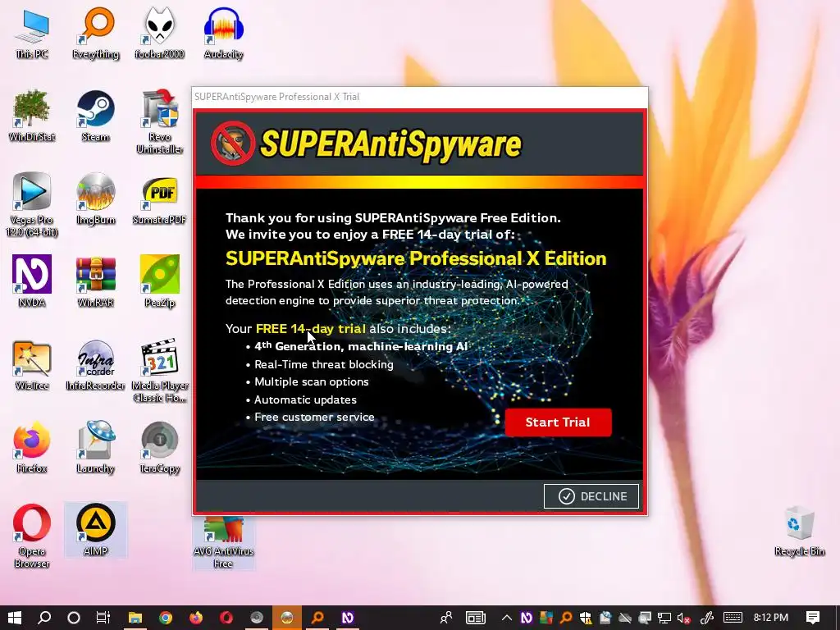Open network status tray icon
This screenshot has height=630, width=840.
664,618
